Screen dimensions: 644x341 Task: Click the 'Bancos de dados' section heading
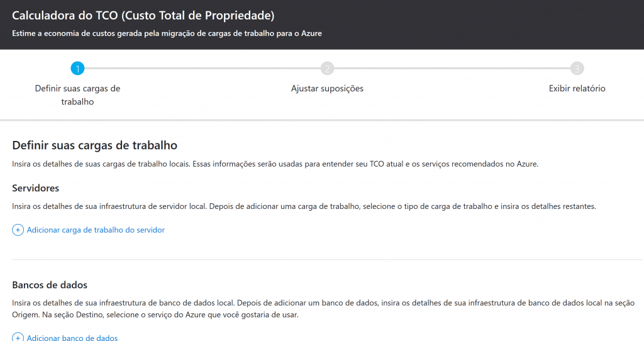50,285
